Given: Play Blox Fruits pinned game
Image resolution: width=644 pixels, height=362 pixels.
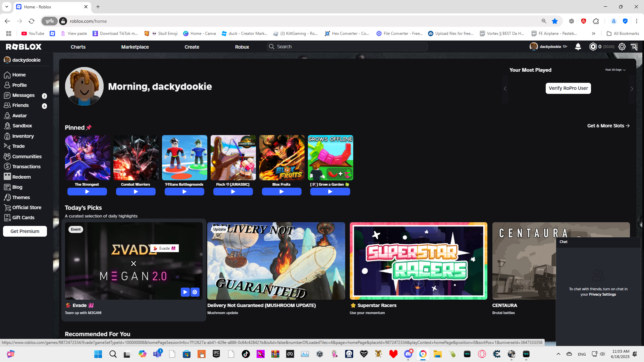Looking at the screenshot, I should click(x=282, y=192).
